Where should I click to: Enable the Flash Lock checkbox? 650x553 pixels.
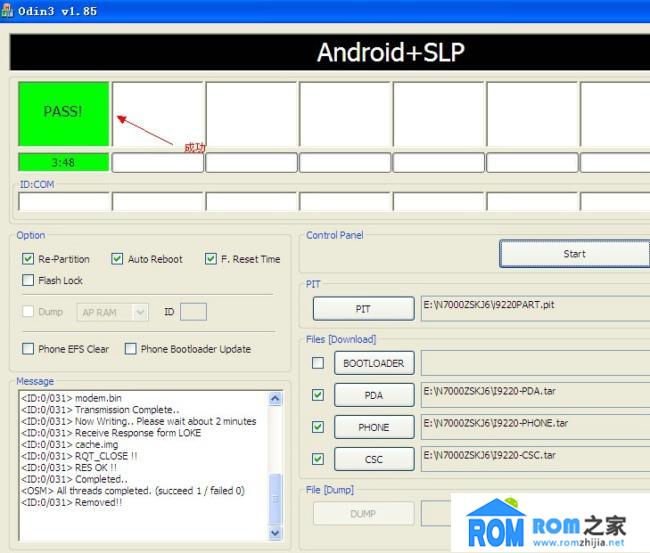click(x=28, y=280)
